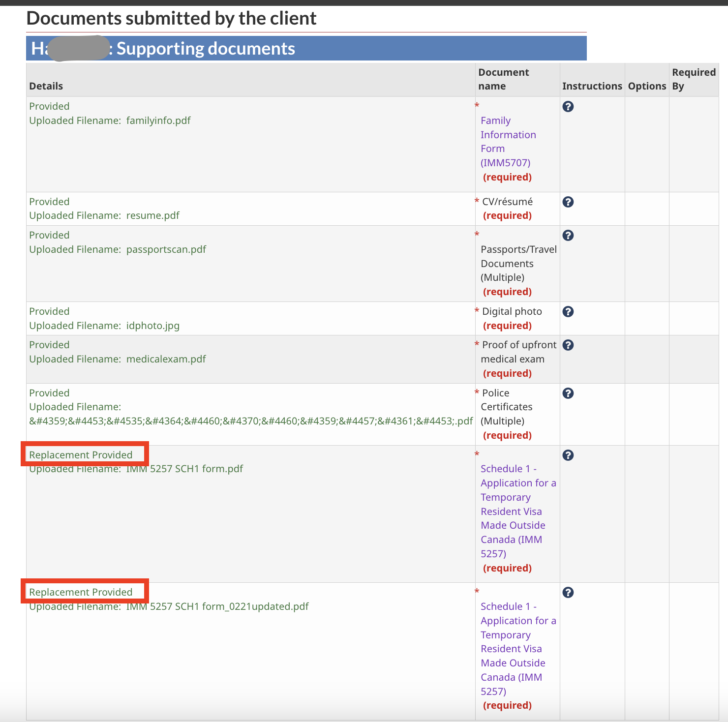Click the Supporting documents section header

click(x=306, y=48)
